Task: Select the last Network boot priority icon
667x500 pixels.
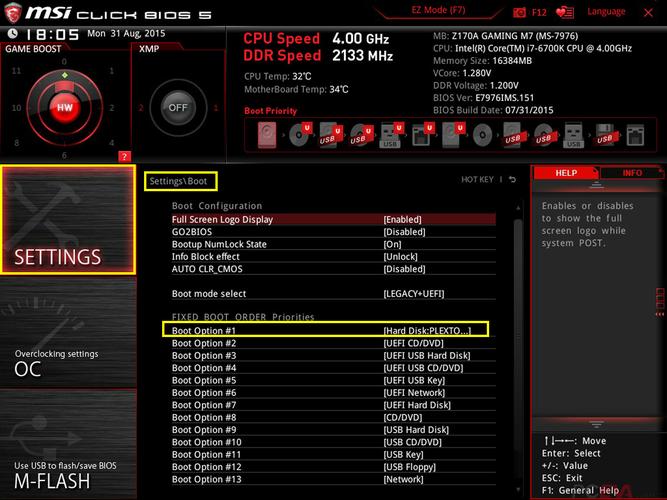Action: click(635, 135)
